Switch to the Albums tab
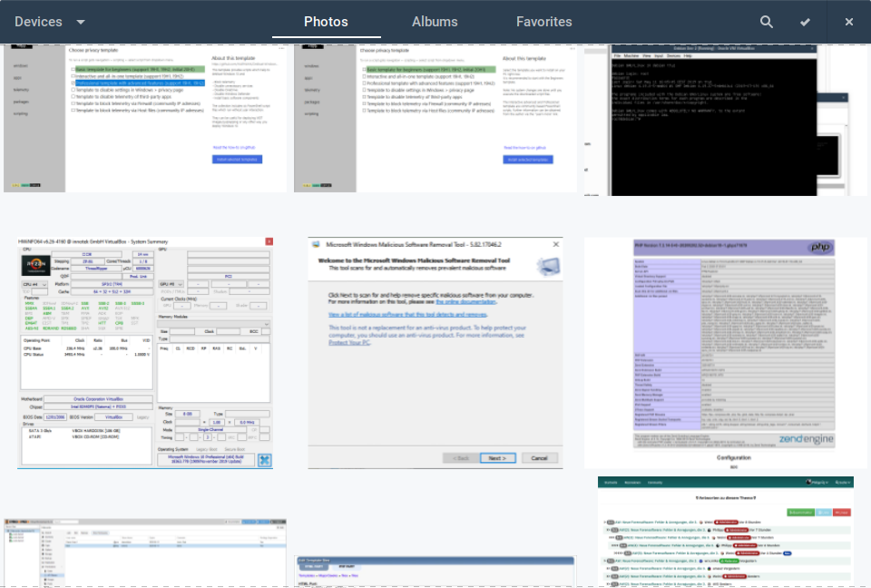871x588 pixels. (x=435, y=22)
